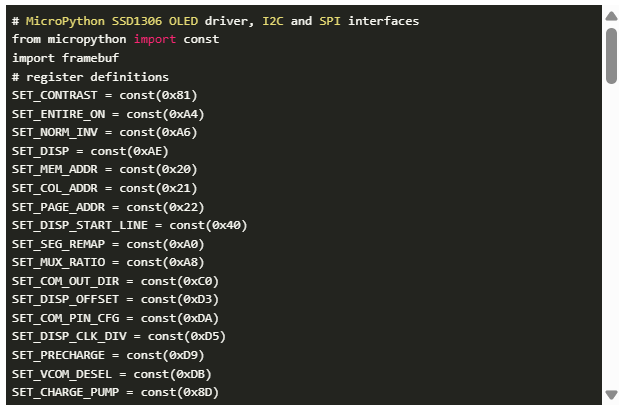Screen dimensions: 619x410
Task: Click on SET_DISP_START_LINE definition
Action: (x=130, y=225)
